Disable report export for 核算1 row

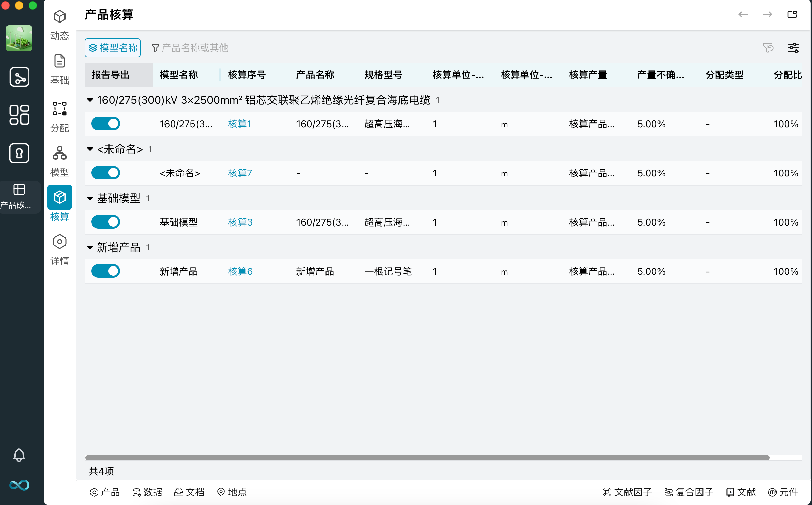106,124
